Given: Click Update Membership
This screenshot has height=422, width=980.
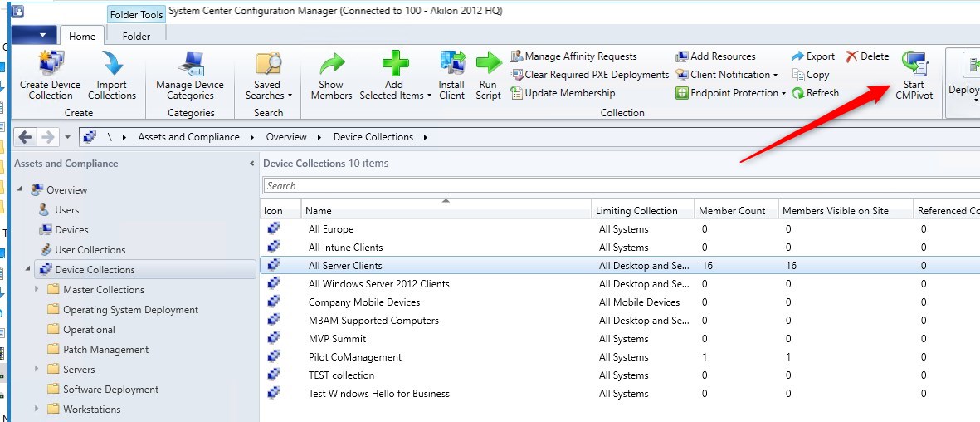Looking at the screenshot, I should 563,93.
